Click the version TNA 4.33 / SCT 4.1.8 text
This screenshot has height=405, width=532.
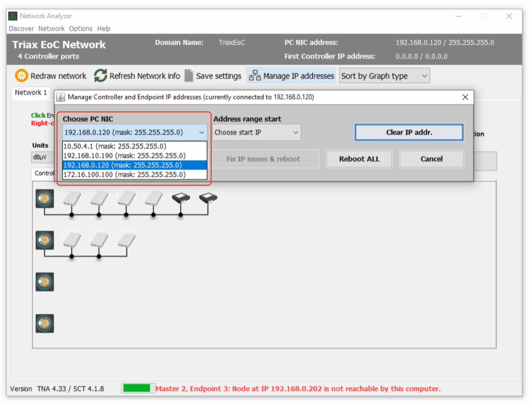click(71, 389)
